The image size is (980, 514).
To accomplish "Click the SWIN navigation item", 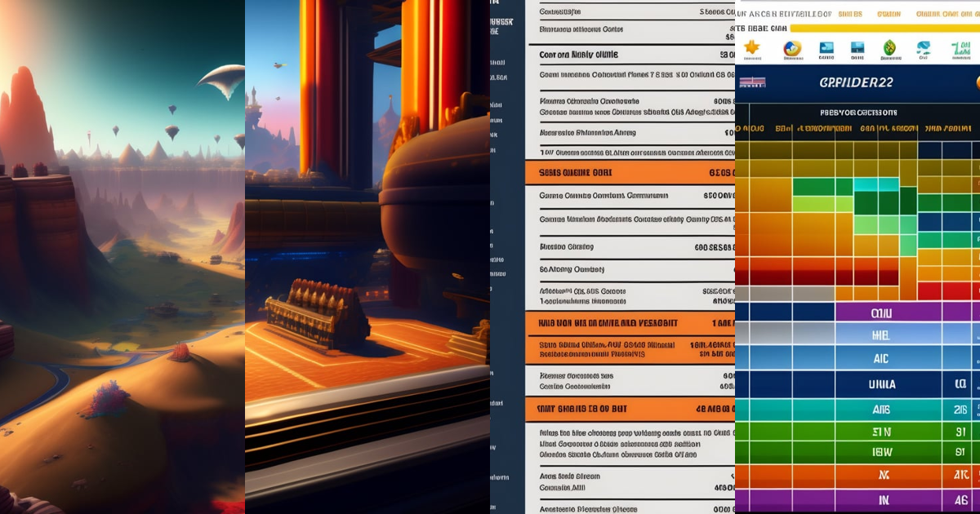I will (x=888, y=12).
